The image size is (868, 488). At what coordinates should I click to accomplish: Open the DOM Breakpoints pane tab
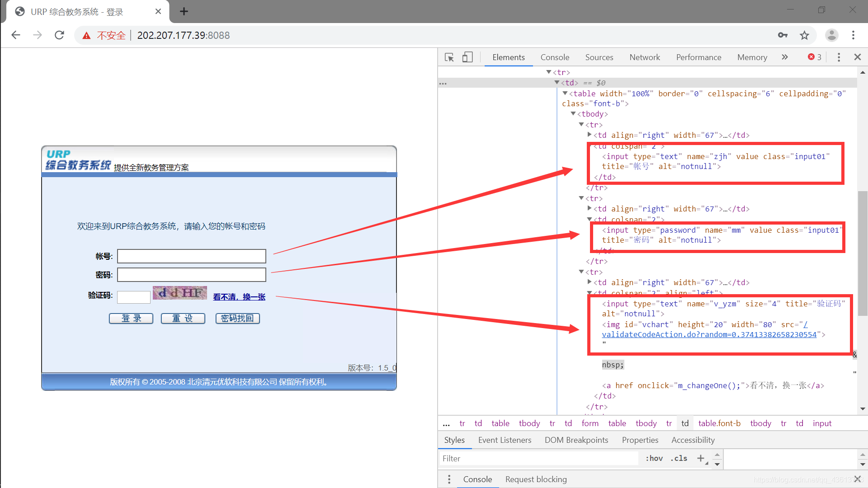point(576,440)
